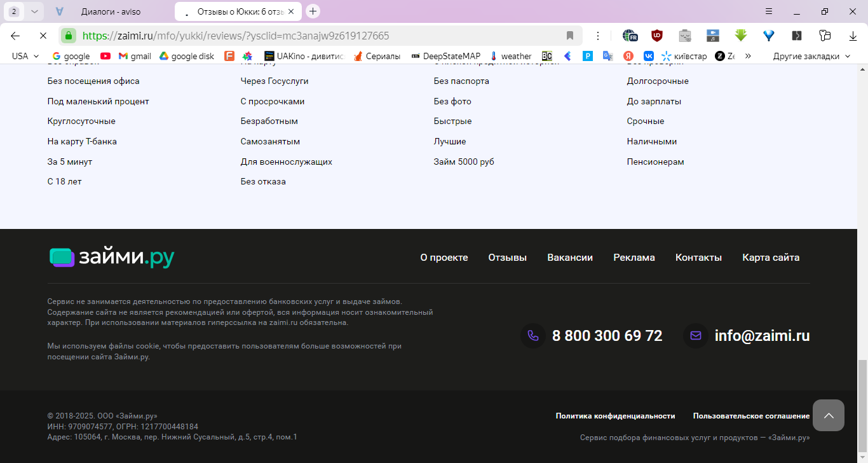
Task: Expand Другие закладки bookmarks folder
Action: (x=811, y=56)
